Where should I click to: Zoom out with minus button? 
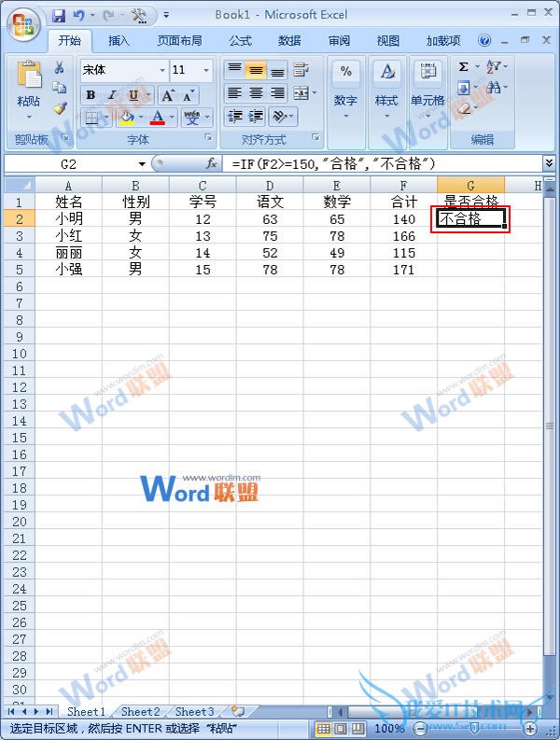pos(420,729)
